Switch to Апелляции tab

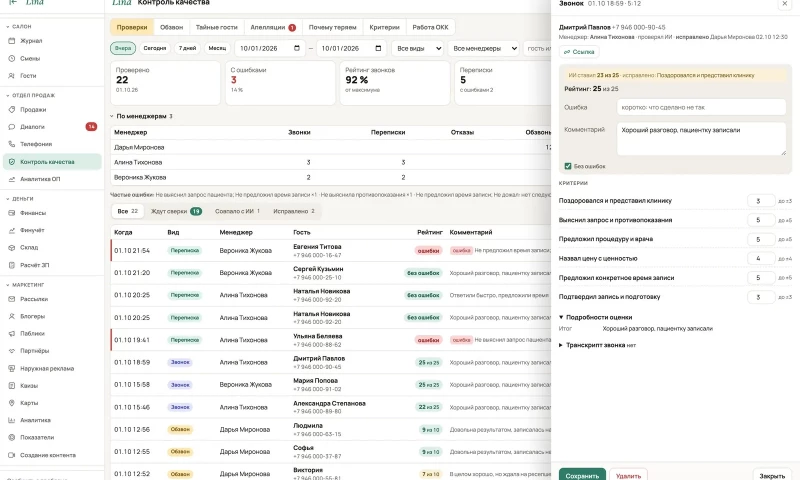(x=273, y=28)
